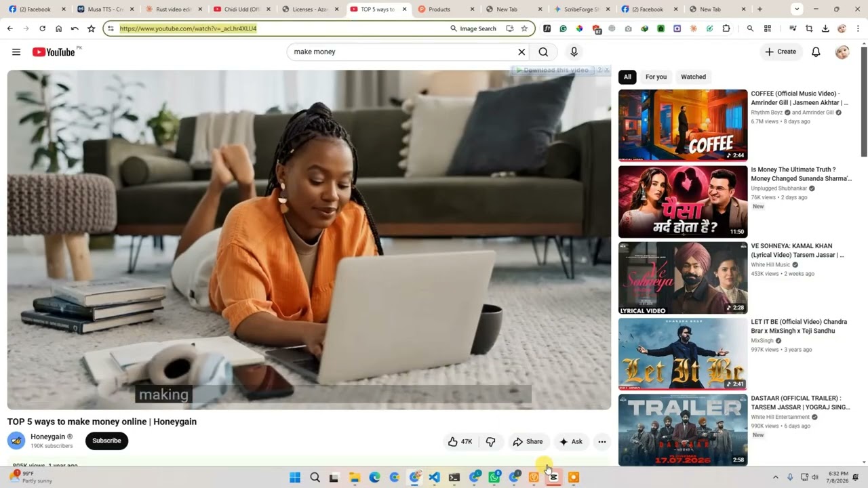Expand the tab search dropdown arrow
The width and height of the screenshot is (868, 488).
click(x=797, y=9)
